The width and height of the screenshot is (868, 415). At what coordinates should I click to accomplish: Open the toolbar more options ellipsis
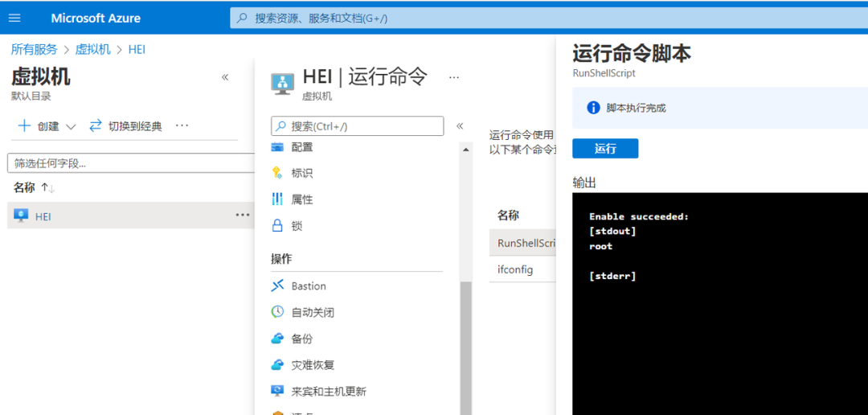tap(182, 125)
